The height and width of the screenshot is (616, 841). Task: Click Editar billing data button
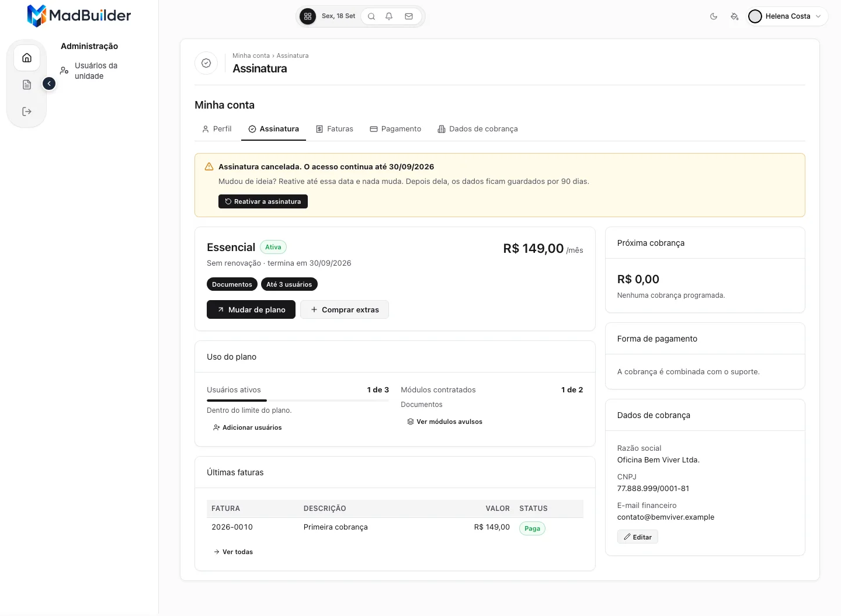pos(638,537)
